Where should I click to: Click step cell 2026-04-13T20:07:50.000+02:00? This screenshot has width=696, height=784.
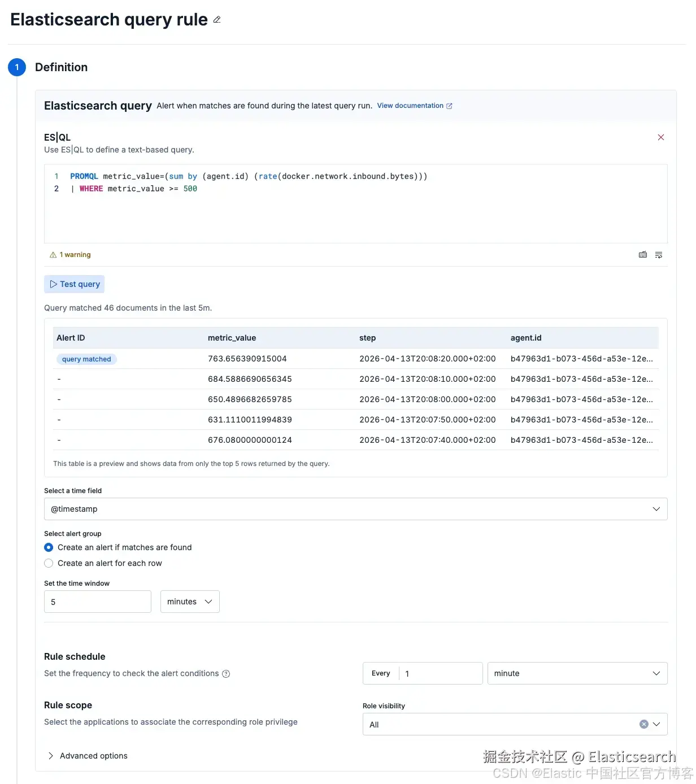[428, 420]
